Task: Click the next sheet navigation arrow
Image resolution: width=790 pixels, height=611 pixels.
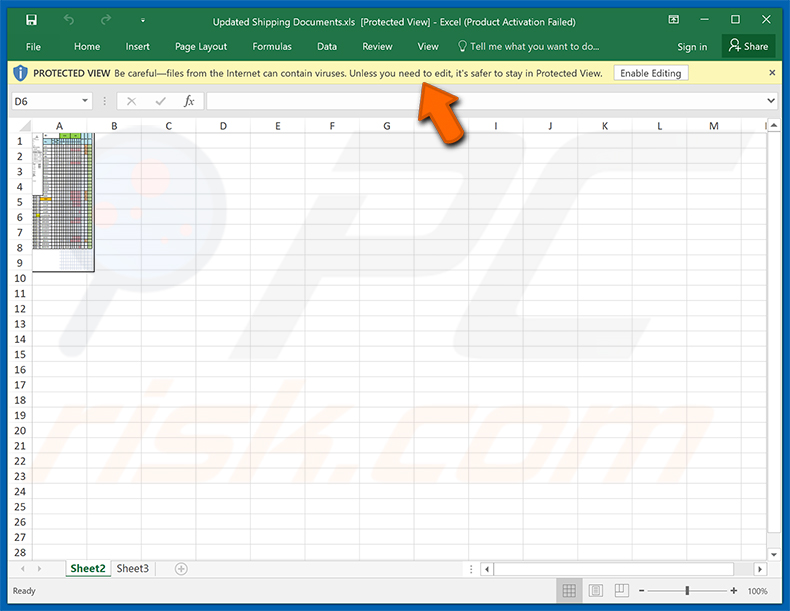Action: [39, 569]
